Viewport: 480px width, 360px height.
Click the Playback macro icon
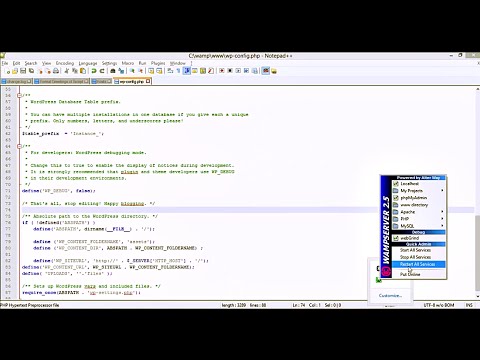click(238, 71)
